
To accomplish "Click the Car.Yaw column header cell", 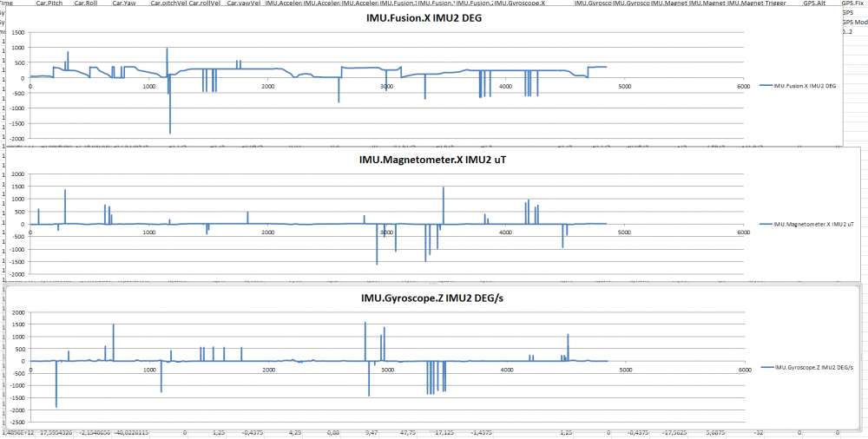I will click(124, 3).
